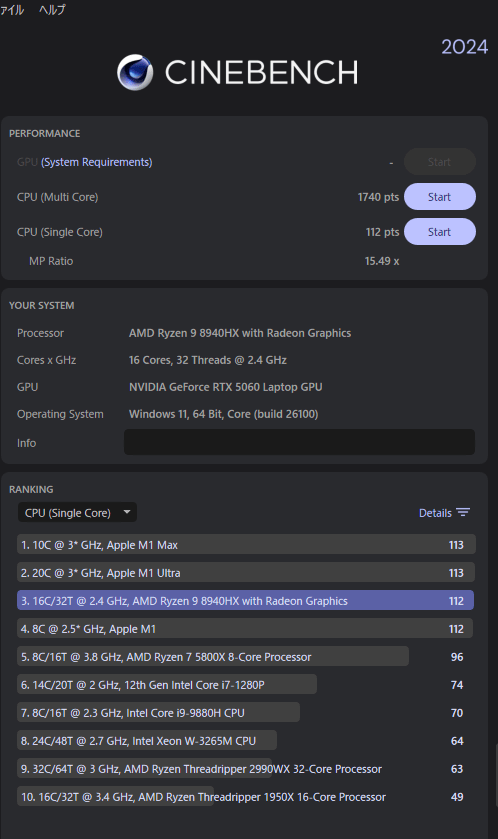
Task: Open the ヘルプ menu
Action: [x=52, y=10]
